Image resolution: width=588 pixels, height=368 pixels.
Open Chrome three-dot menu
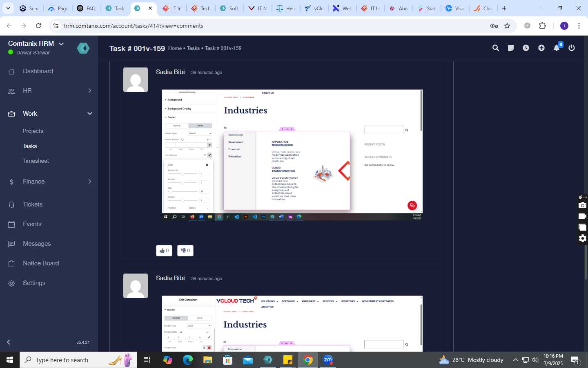point(579,26)
